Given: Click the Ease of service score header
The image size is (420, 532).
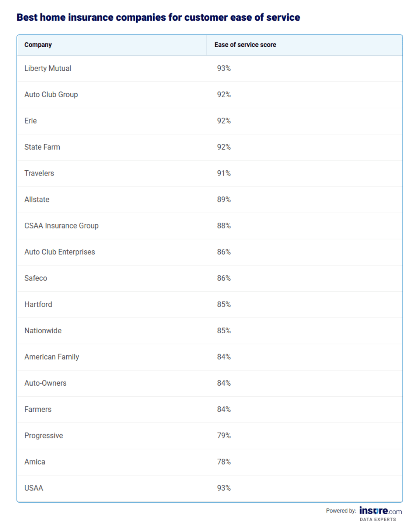Looking at the screenshot, I should pyautogui.click(x=245, y=45).
